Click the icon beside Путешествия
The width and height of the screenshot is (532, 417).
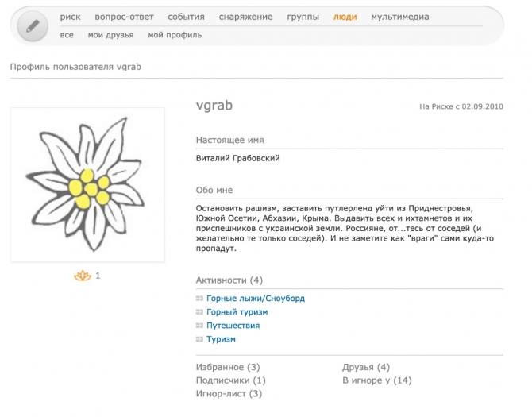199,326
